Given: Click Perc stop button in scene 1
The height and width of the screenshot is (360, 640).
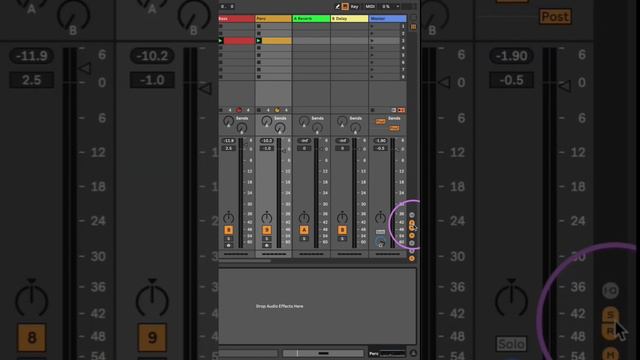Looking at the screenshot, I should (x=259, y=27).
